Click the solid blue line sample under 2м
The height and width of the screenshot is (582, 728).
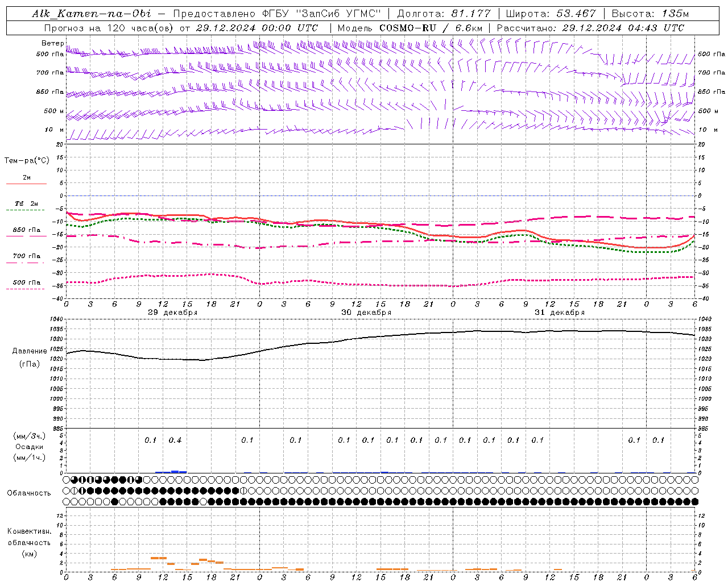(26, 184)
